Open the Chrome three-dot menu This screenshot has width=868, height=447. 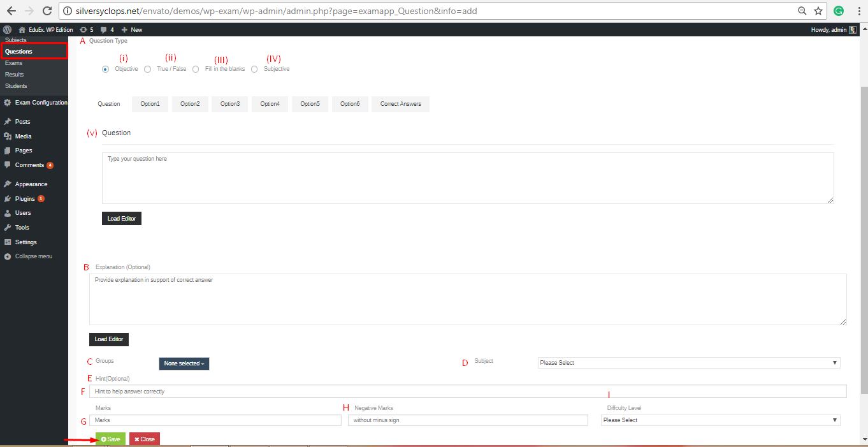[x=858, y=11]
